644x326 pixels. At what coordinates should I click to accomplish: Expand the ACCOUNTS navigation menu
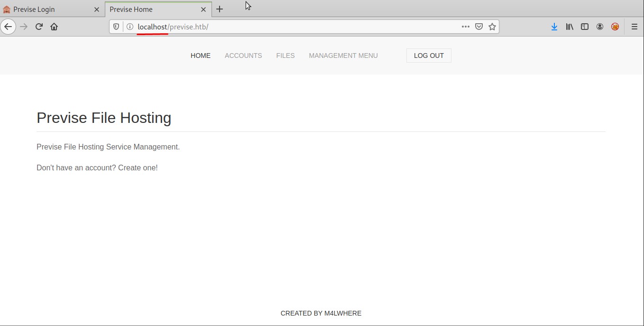pyautogui.click(x=243, y=56)
